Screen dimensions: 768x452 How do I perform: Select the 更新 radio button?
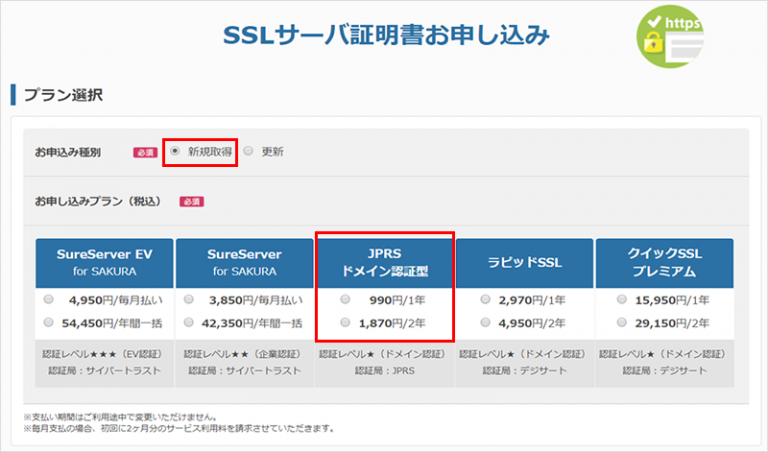248,152
